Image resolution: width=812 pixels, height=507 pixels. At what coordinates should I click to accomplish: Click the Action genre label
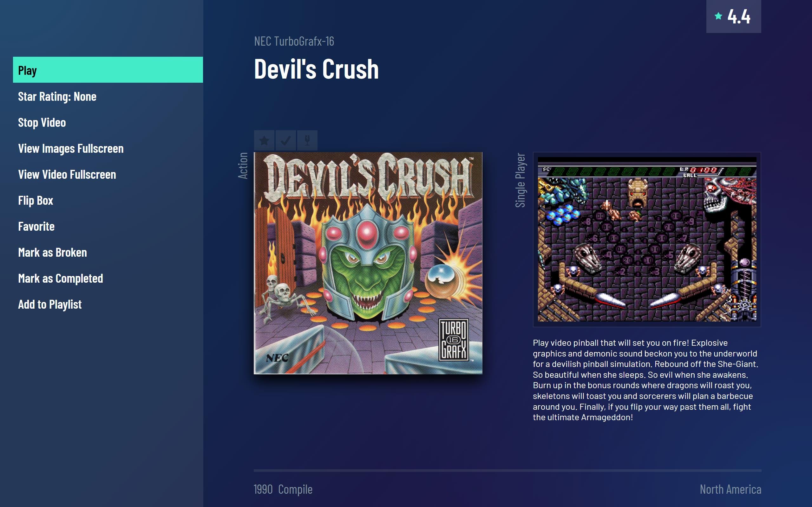pos(243,166)
